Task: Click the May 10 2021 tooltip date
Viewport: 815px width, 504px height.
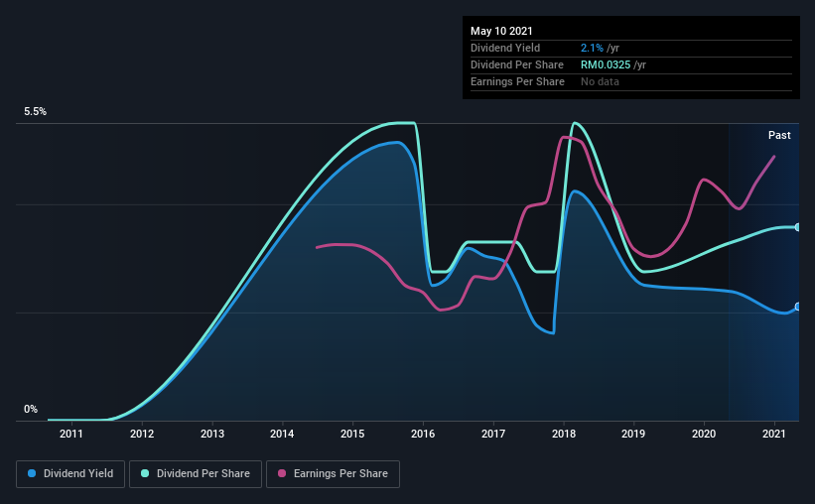Action: tap(501, 31)
